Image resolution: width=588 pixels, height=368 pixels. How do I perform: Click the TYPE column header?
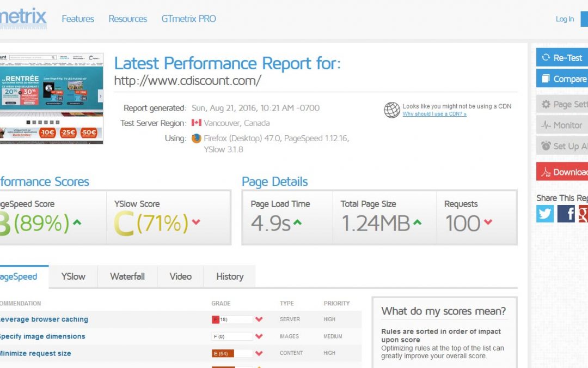point(287,304)
